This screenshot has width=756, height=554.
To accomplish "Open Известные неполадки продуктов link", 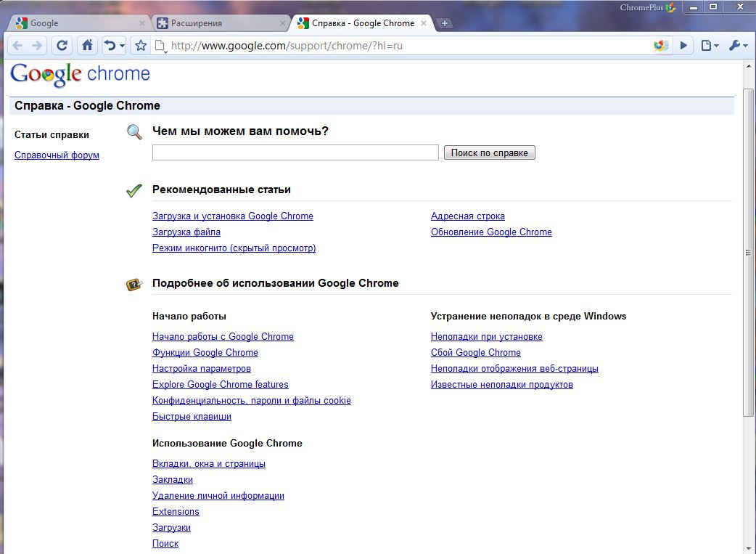I will click(x=502, y=385).
